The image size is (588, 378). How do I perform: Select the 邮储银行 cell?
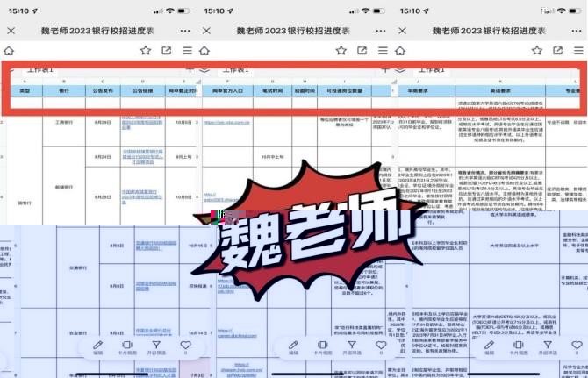pos(64,187)
